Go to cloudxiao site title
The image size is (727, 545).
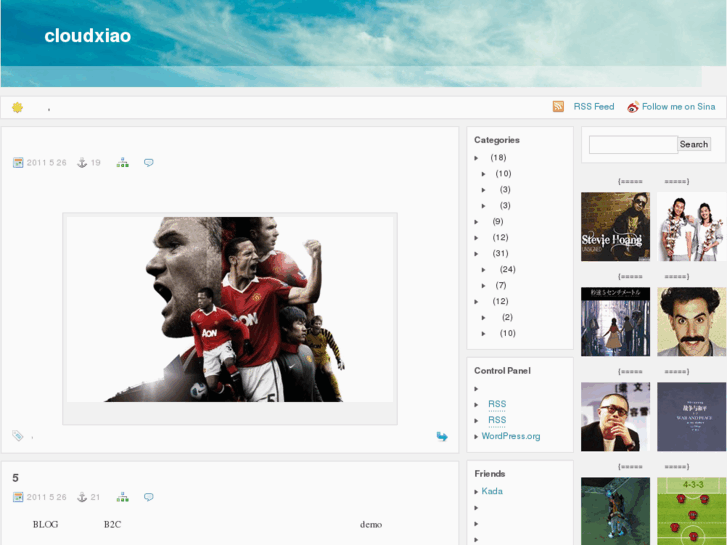[x=88, y=36]
